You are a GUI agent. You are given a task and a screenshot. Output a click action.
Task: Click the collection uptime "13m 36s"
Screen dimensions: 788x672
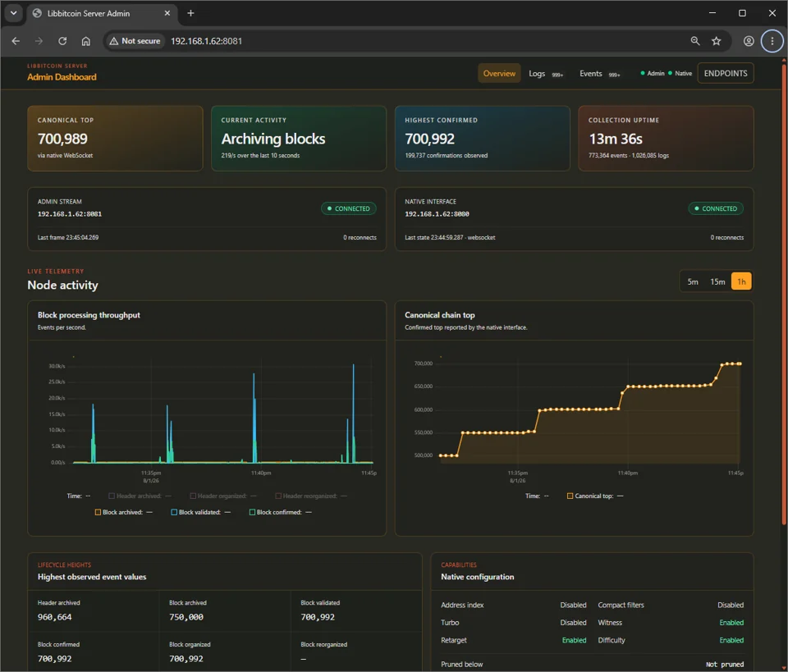coord(616,139)
